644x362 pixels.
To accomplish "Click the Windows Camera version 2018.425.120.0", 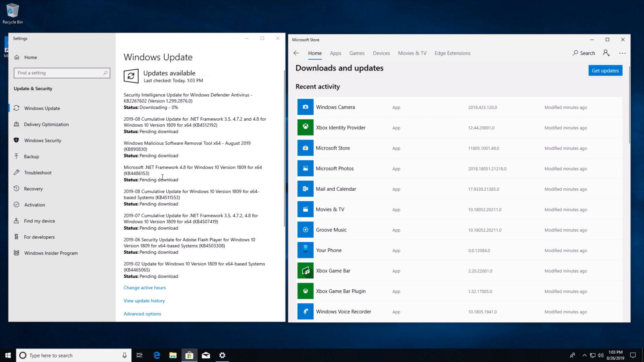I will click(x=482, y=108).
